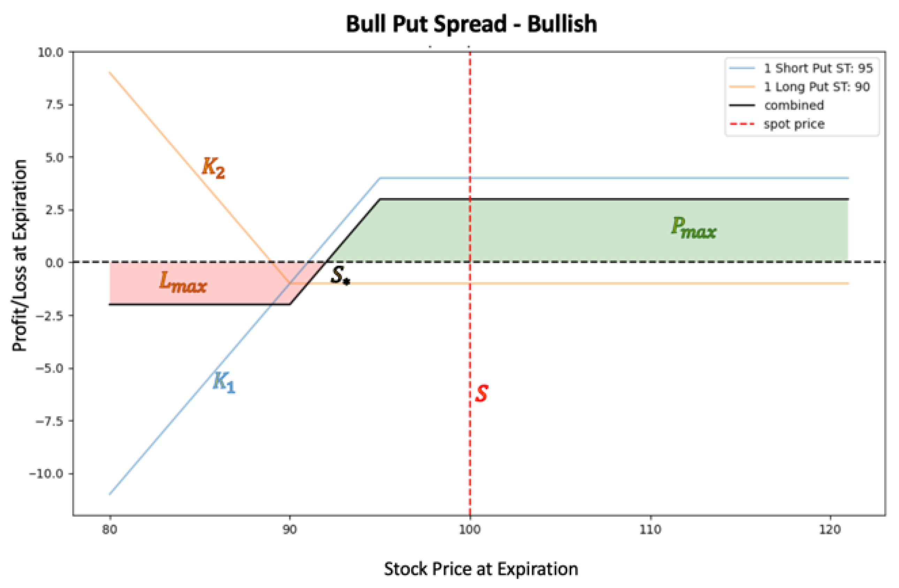Click the green Pmax label in profit area
The image size is (899, 588).
pyautogui.click(x=694, y=228)
